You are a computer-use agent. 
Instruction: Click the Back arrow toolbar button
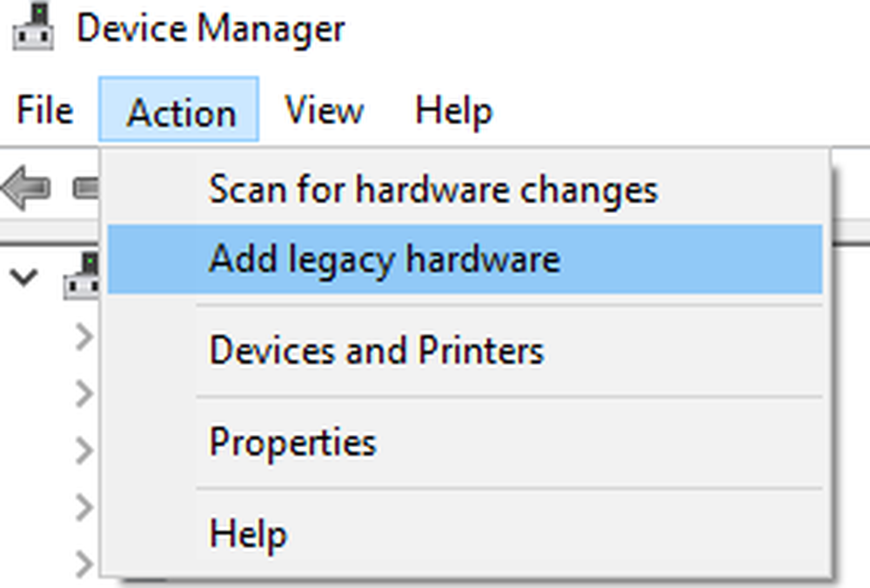pyautogui.click(x=26, y=187)
